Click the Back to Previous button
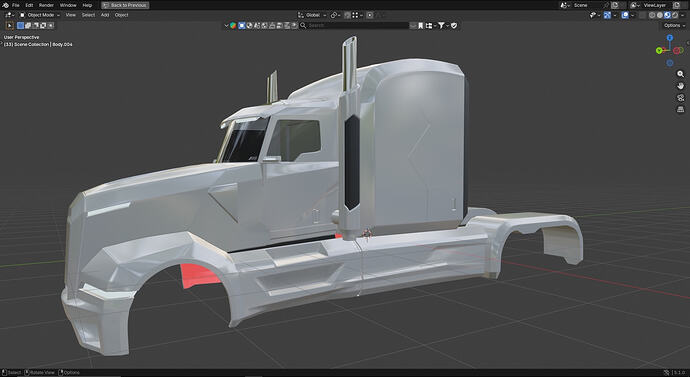Viewport: 690px width, 377px height. (x=125, y=5)
